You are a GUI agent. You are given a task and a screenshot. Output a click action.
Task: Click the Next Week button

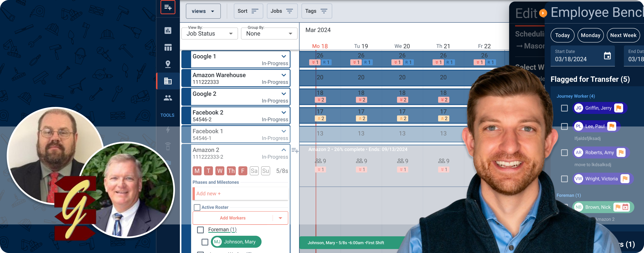pyautogui.click(x=623, y=35)
